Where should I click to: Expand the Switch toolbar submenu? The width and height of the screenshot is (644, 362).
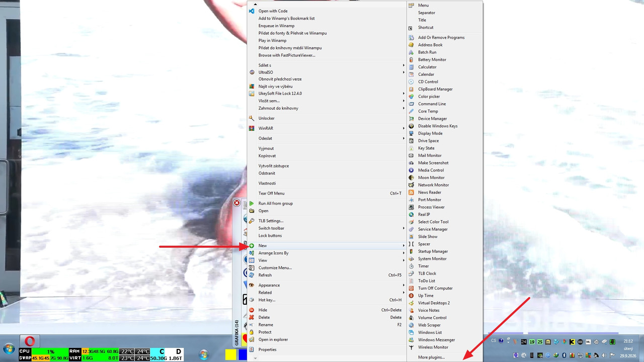click(x=327, y=228)
